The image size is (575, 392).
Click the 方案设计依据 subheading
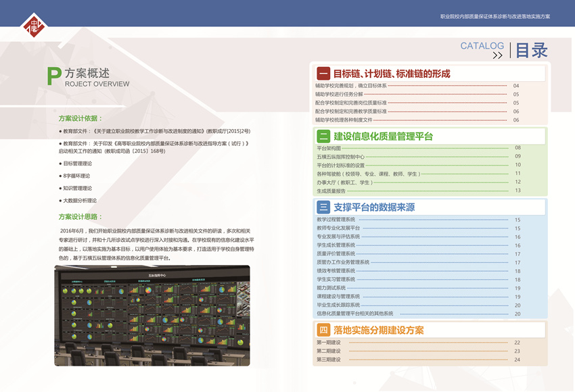pos(80,118)
